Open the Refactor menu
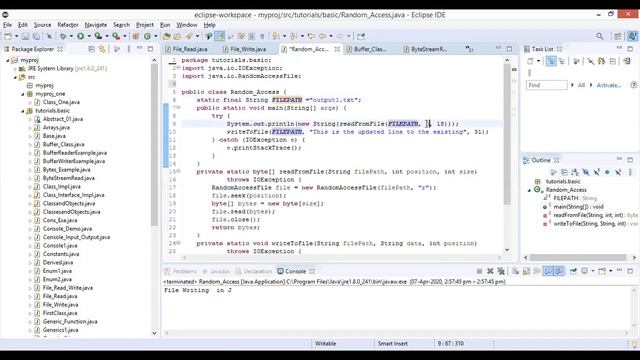This screenshot has height=360, width=640. coord(68,25)
